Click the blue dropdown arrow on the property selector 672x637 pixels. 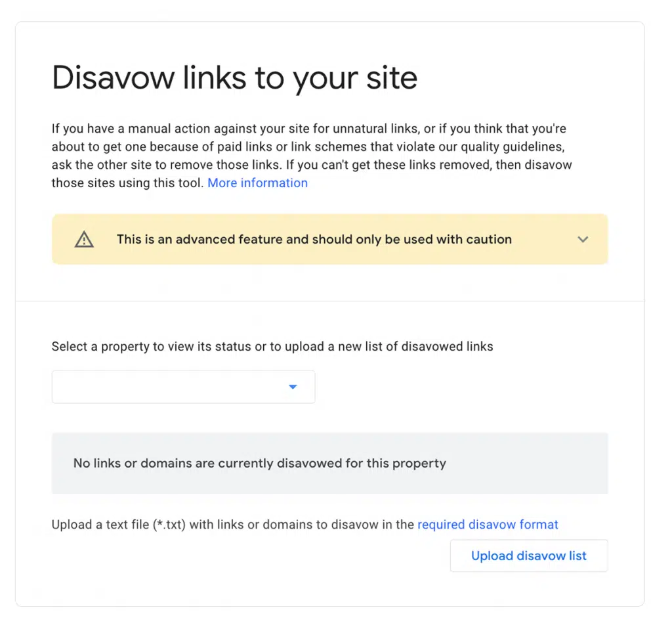pos(293,387)
